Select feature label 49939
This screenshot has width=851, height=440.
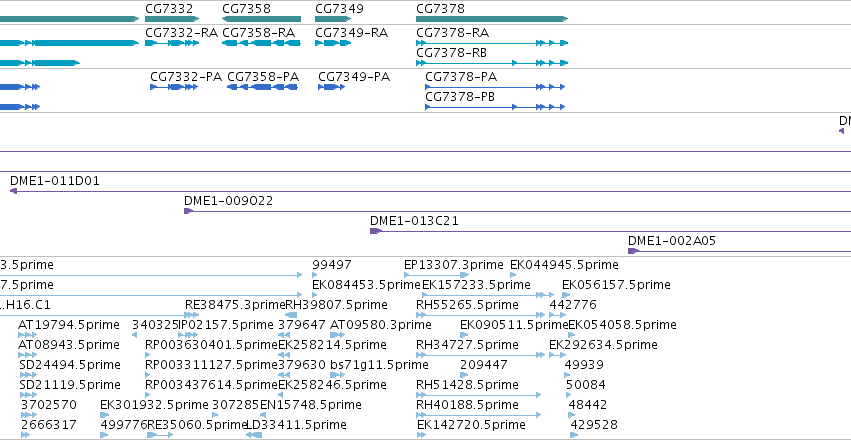[584, 365]
